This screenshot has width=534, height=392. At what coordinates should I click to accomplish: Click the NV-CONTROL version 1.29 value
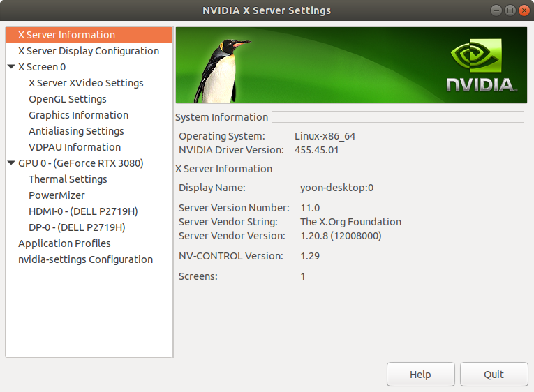[310, 256]
